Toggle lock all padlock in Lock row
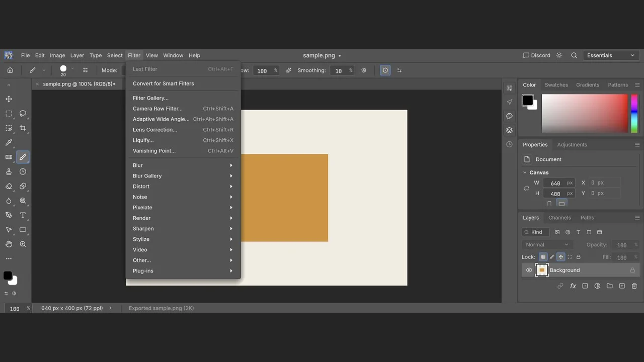The height and width of the screenshot is (362, 644). point(579,257)
